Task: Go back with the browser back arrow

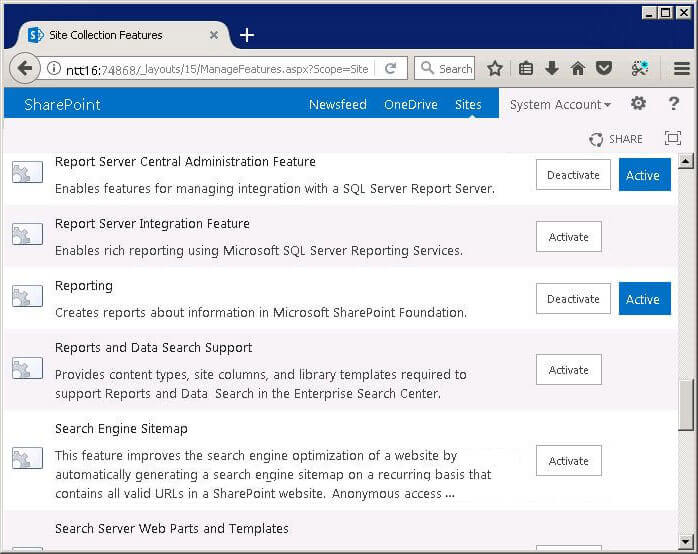Action: (25, 69)
